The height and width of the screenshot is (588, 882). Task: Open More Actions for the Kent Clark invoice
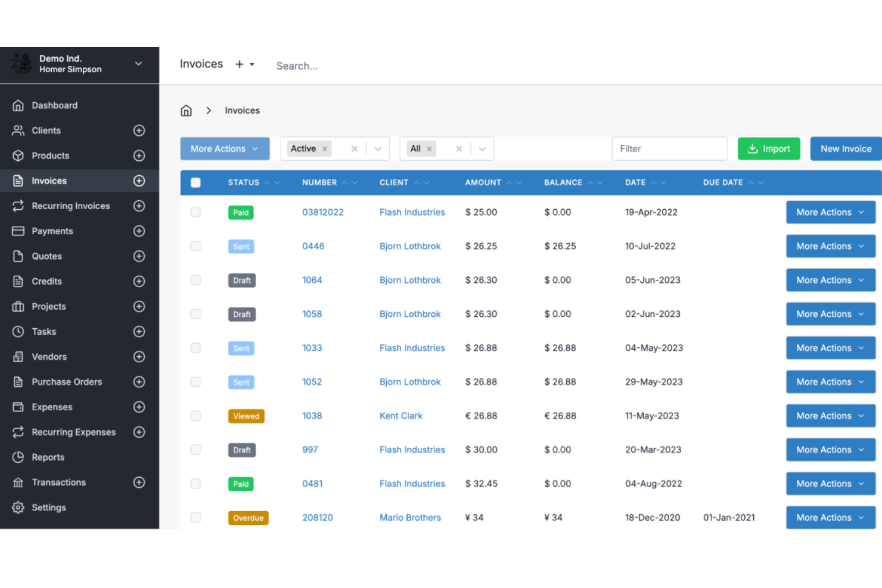click(830, 415)
